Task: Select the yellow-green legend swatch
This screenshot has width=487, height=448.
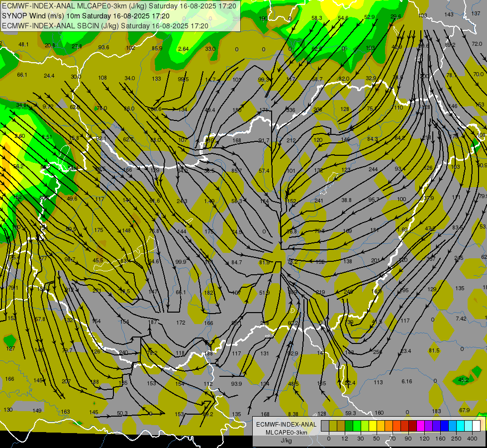Action: pyautogui.click(x=365, y=426)
